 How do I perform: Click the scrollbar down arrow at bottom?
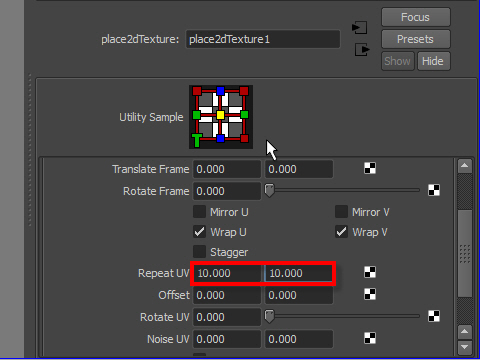465,347
